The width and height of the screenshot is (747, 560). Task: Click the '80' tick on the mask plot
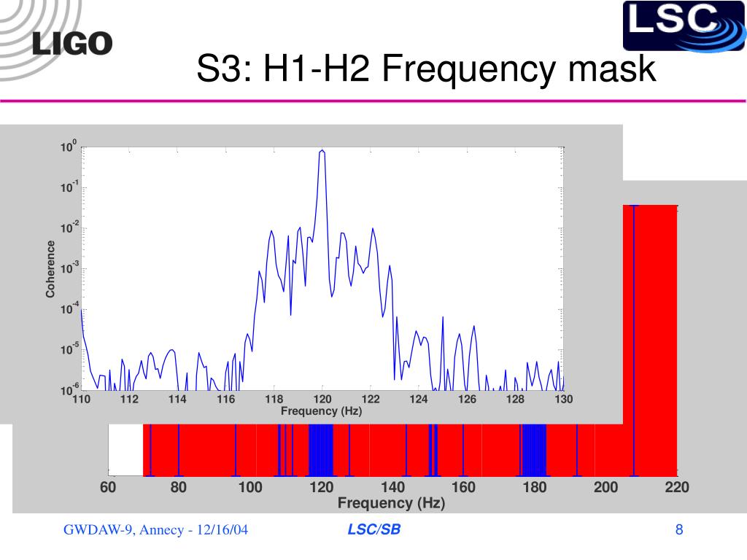179,487
